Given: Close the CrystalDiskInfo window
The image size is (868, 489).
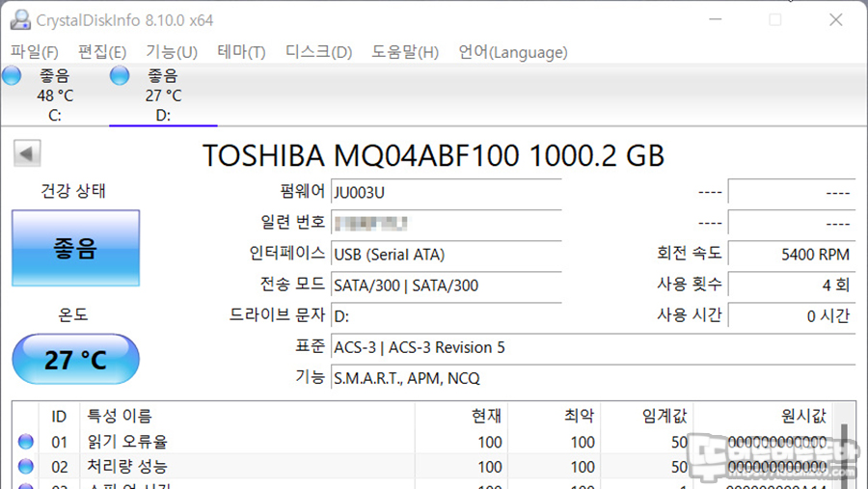Looking at the screenshot, I should (836, 19).
